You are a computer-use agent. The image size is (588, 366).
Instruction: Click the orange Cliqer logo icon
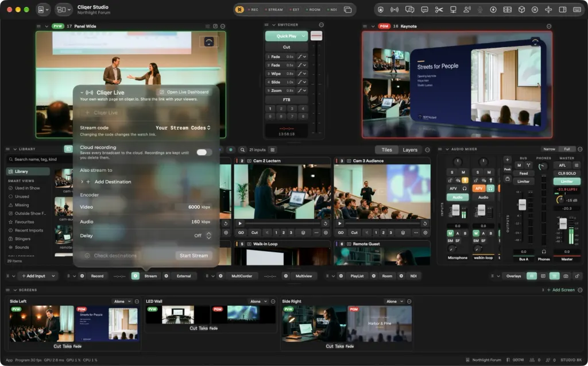[239, 10]
